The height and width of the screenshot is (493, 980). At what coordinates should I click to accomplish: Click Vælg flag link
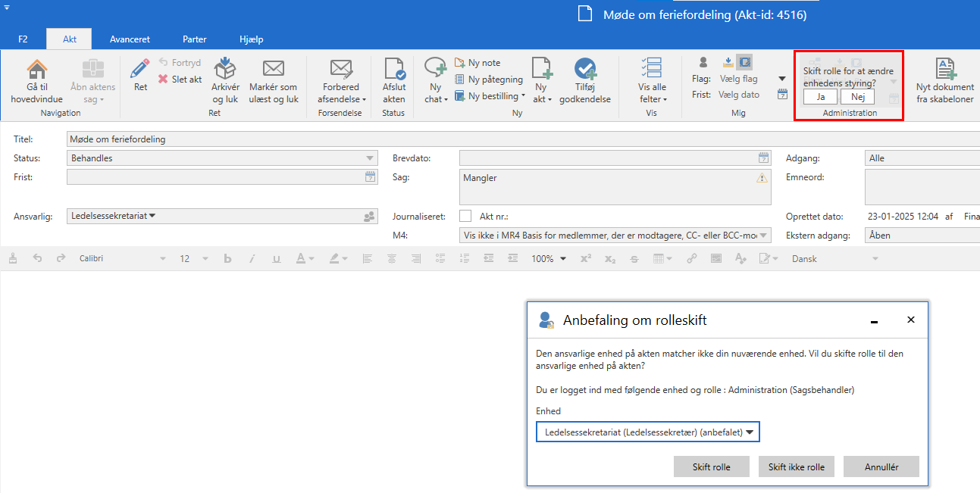point(738,79)
